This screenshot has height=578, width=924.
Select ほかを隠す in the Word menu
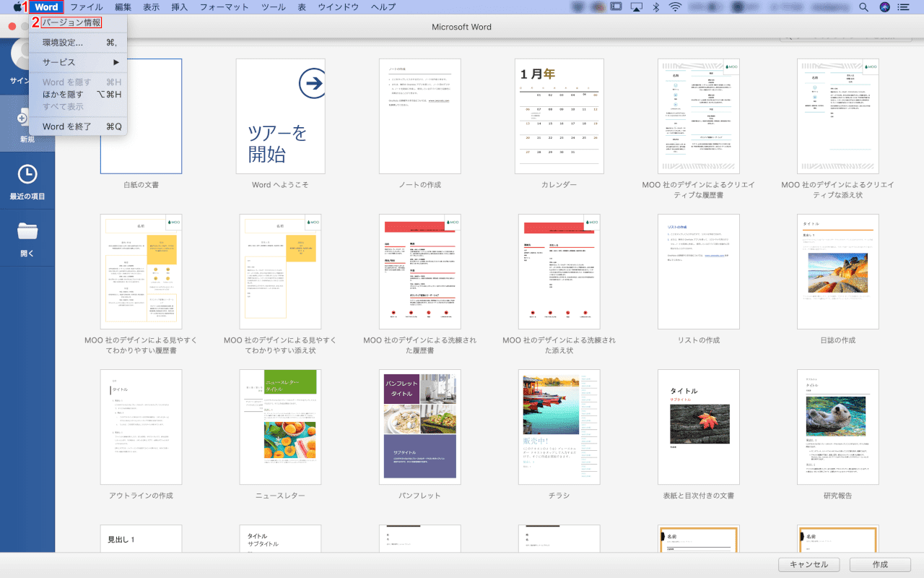pos(78,94)
